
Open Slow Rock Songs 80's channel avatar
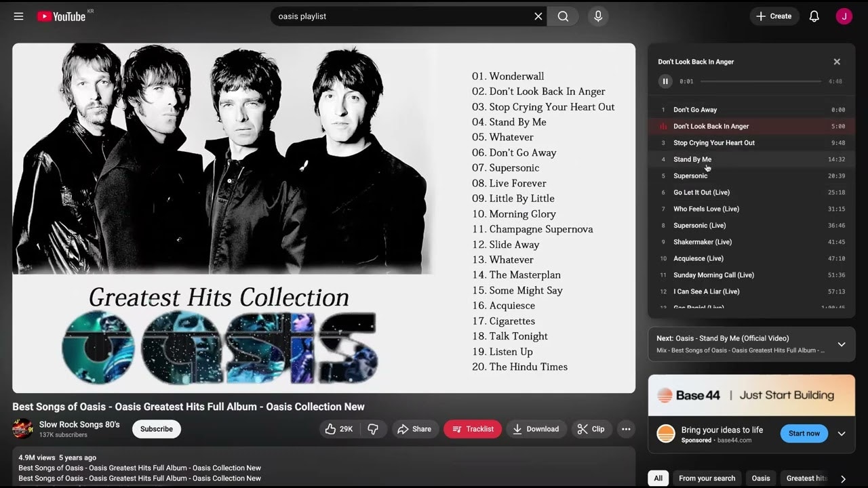click(22, 429)
